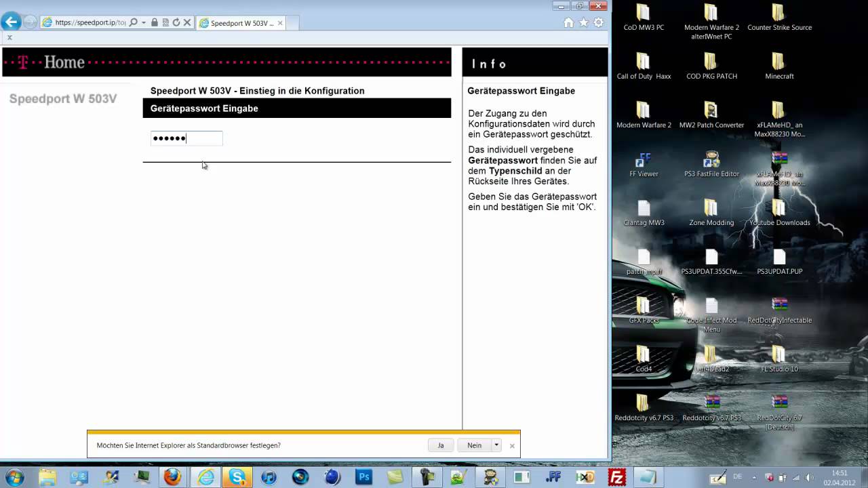Select the PS3UPDAT.PUP file

[779, 262]
